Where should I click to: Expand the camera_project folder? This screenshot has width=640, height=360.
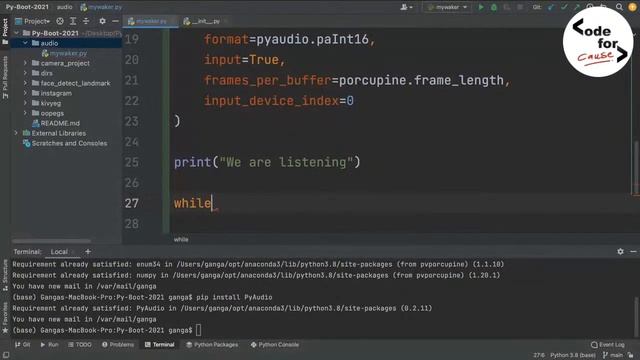(25, 63)
